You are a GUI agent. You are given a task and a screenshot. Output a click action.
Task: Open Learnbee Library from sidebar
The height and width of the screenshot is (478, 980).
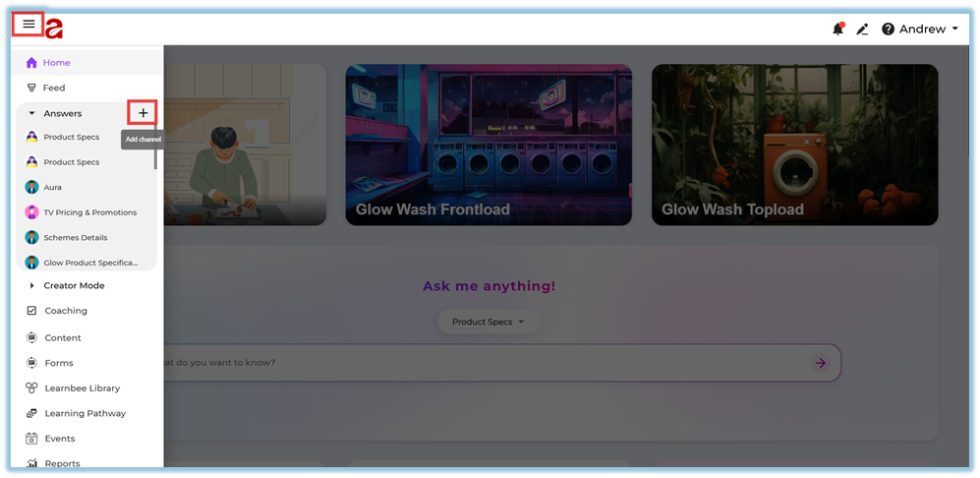(x=82, y=388)
